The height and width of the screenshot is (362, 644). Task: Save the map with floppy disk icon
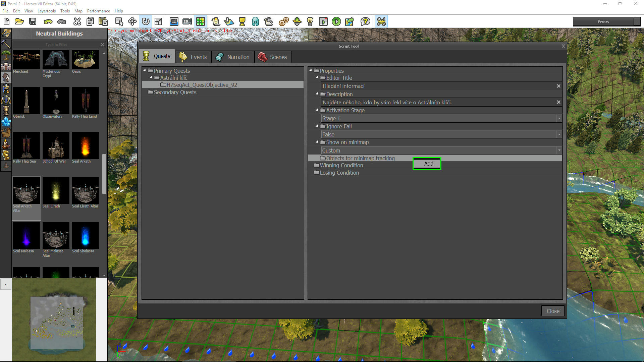coord(33,22)
